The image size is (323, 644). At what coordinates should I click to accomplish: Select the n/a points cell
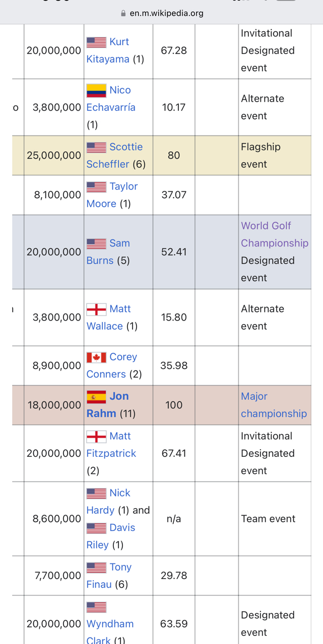(x=174, y=519)
